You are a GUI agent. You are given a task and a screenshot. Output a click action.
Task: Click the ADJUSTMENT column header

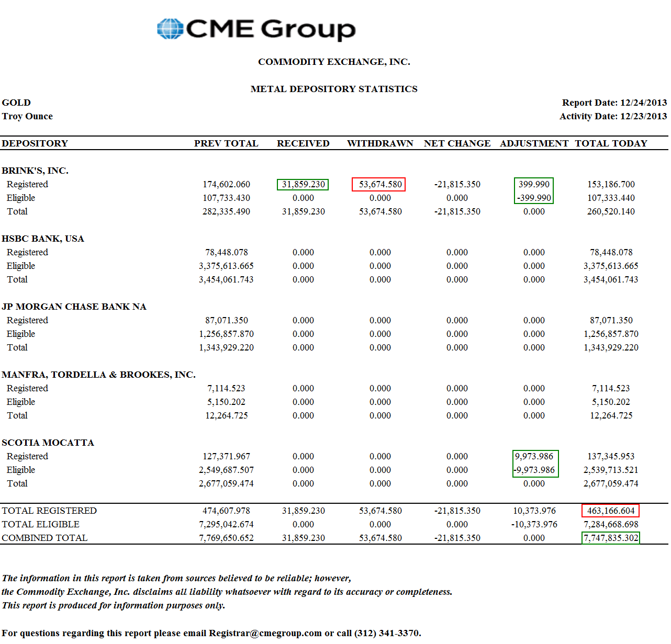[534, 143]
